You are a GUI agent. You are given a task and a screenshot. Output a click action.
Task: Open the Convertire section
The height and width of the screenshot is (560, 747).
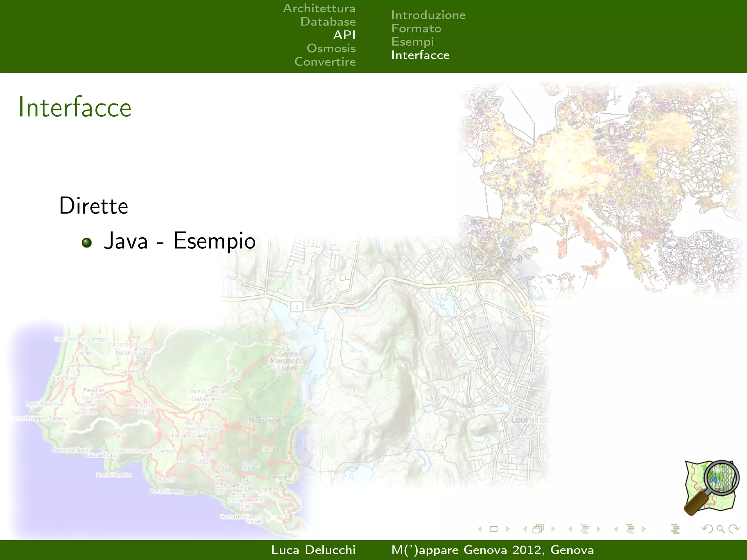point(325,62)
